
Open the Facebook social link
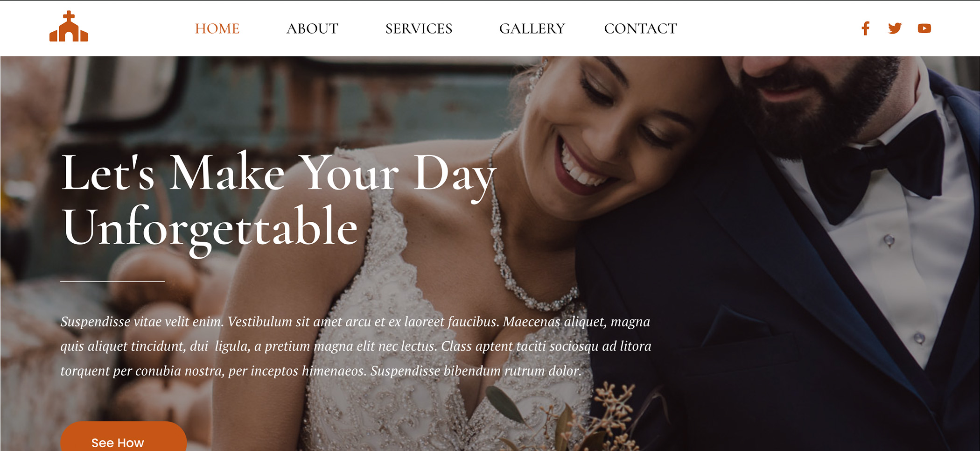coord(866,28)
